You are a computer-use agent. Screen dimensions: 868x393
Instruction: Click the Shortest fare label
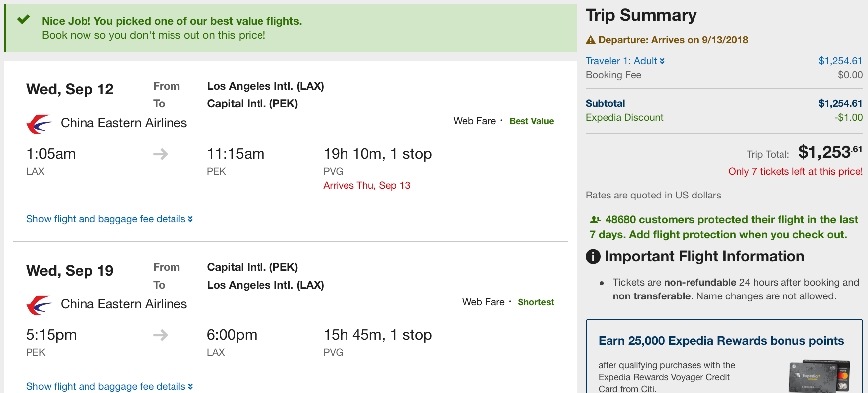535,302
